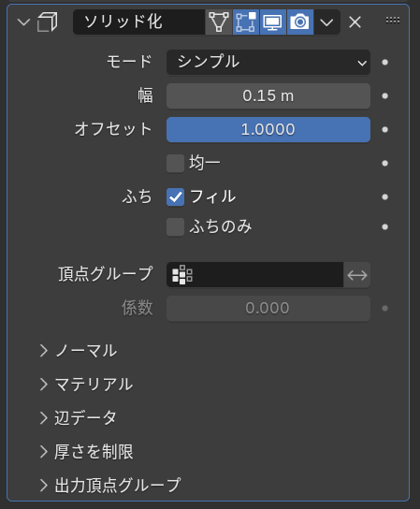420x509 pixels.
Task: Click the drag-handle grip dots icon
Action: tap(393, 21)
